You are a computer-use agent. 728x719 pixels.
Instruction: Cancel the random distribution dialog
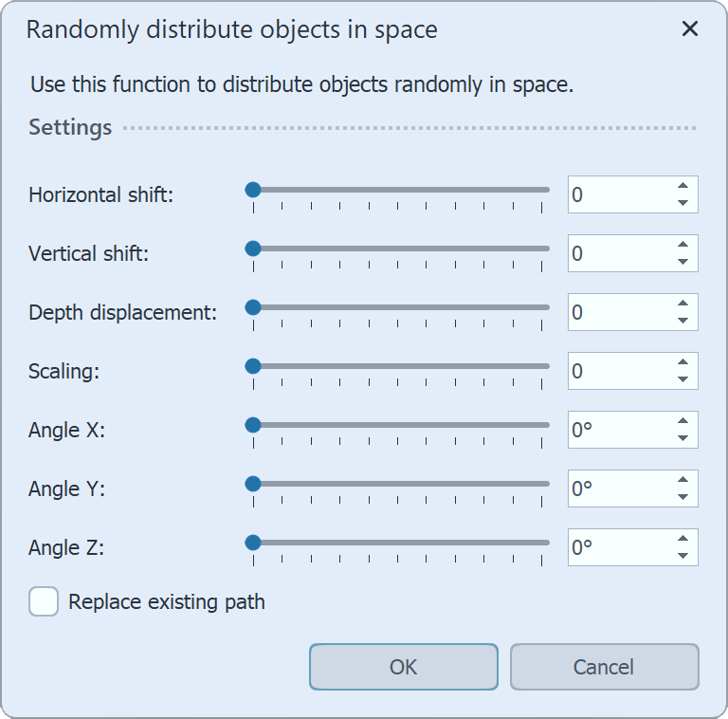coord(604,667)
